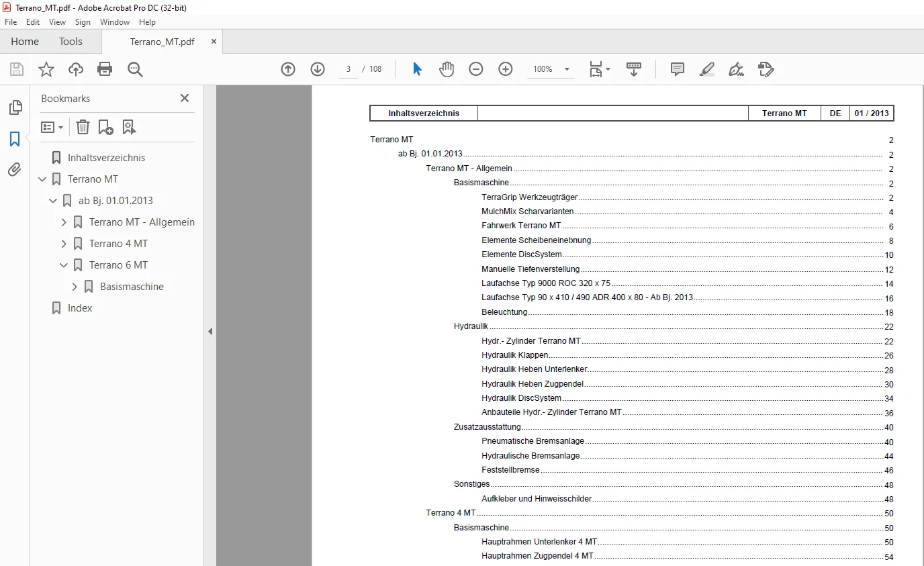924x566 pixels.
Task: Zoom out with minus button
Action: pos(476,69)
